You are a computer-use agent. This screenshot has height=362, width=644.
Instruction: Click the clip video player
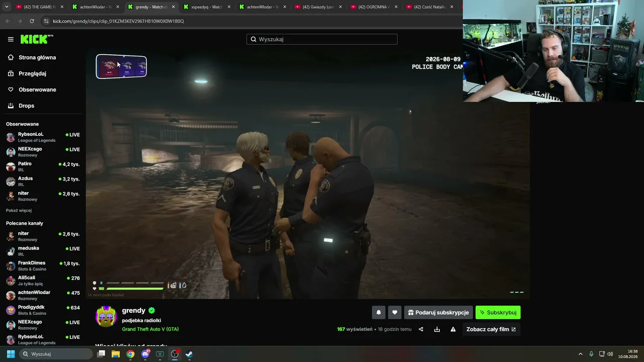coord(307,174)
